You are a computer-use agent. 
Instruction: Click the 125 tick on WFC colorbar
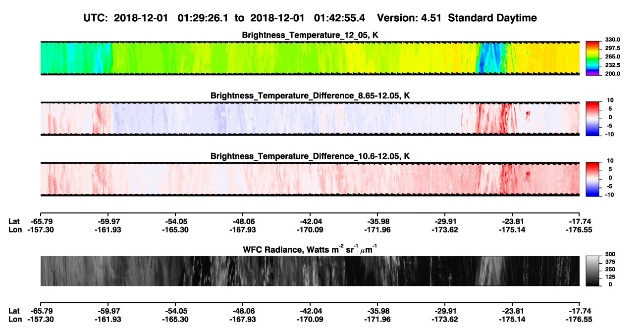click(x=610, y=277)
